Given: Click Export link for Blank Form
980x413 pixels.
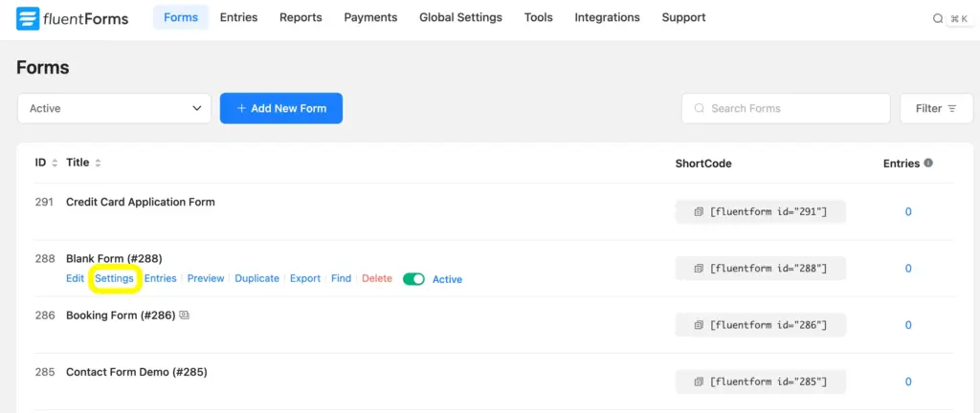Looking at the screenshot, I should point(305,278).
